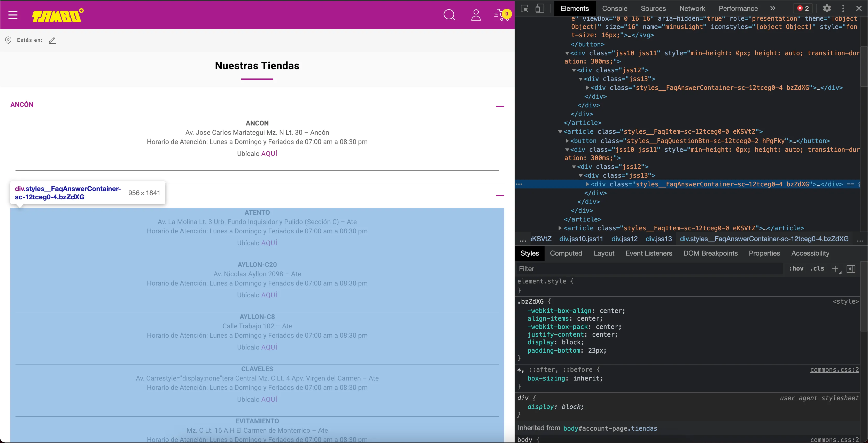868x443 pixels.
Task: Open the search magnifier icon
Action: (x=449, y=15)
